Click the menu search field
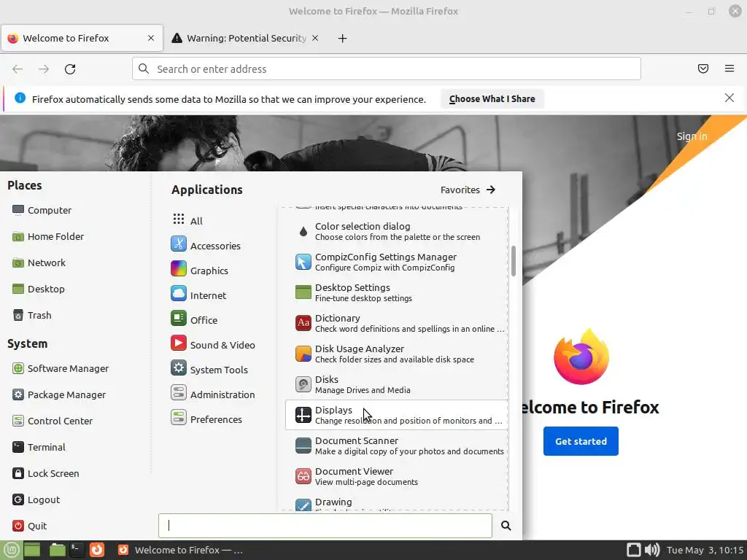Image resolution: width=747 pixels, height=560 pixels. [x=325, y=525]
